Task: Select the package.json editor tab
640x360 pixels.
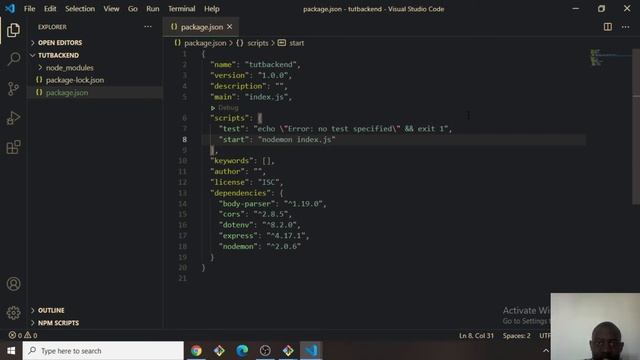Action: pos(201,27)
